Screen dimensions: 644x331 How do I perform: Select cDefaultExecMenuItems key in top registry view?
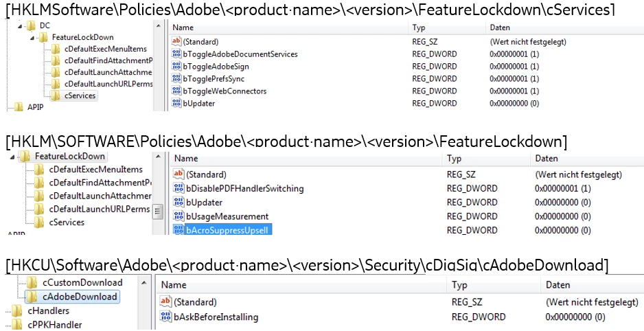click(105, 49)
